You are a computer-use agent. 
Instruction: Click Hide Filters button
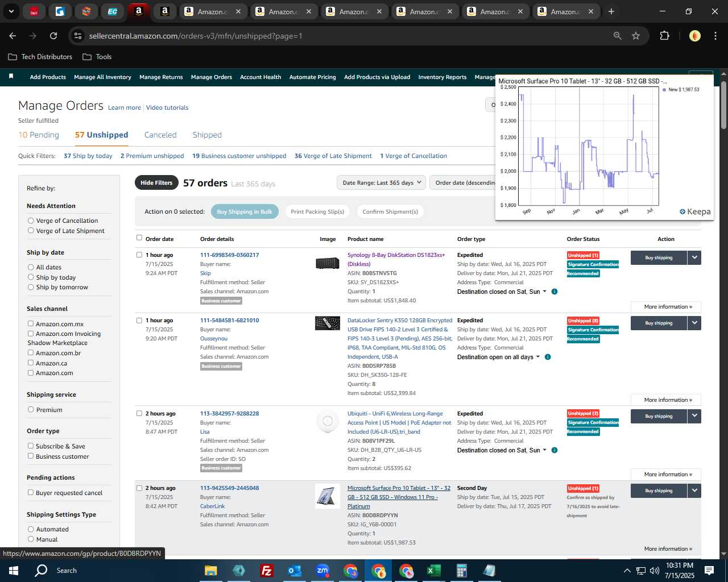click(156, 182)
